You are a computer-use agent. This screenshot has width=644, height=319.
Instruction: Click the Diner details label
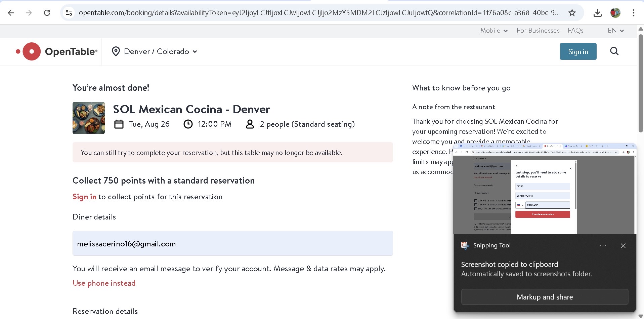(94, 217)
